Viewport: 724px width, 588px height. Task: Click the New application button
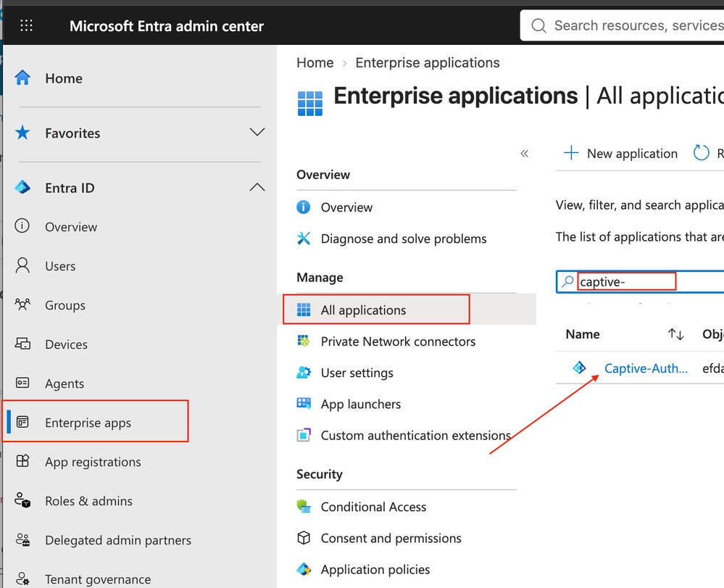620,154
